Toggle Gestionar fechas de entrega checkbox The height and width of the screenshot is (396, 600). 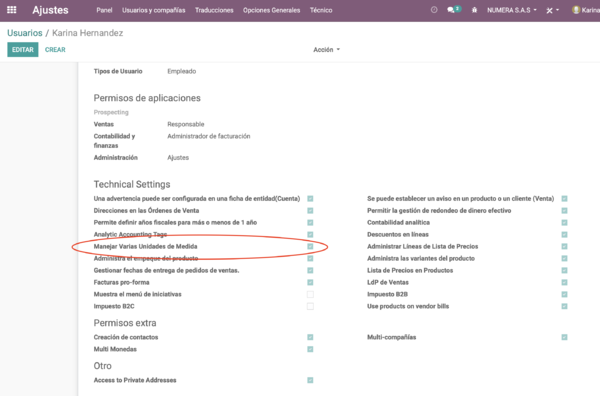(310, 271)
